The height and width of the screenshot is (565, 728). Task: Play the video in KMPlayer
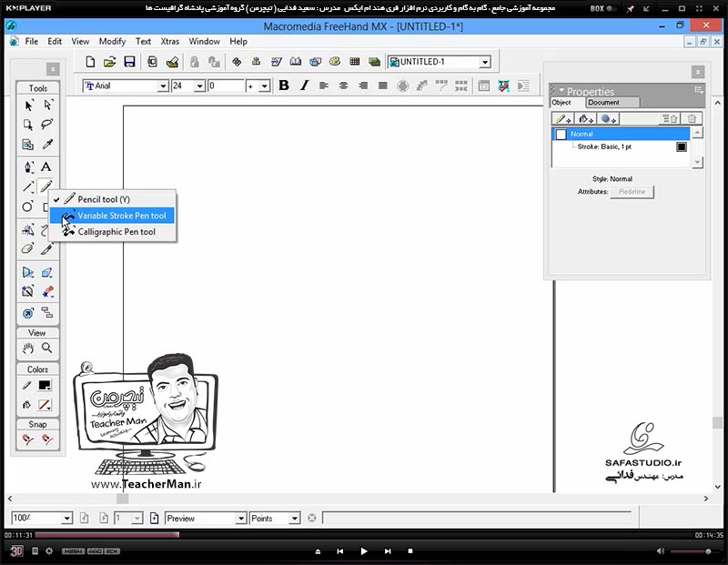click(x=364, y=551)
